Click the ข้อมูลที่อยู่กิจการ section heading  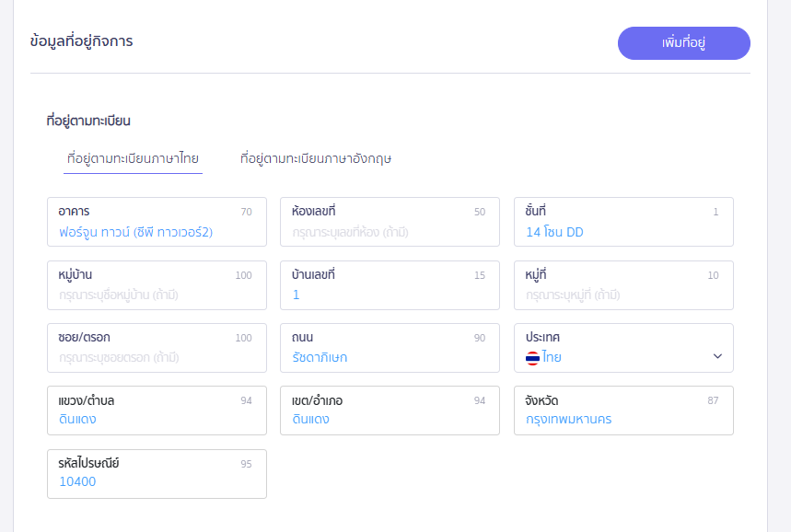pos(81,41)
